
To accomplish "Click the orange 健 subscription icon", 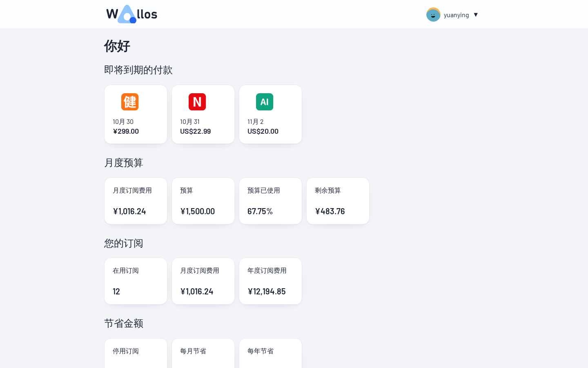I will 130,102.
